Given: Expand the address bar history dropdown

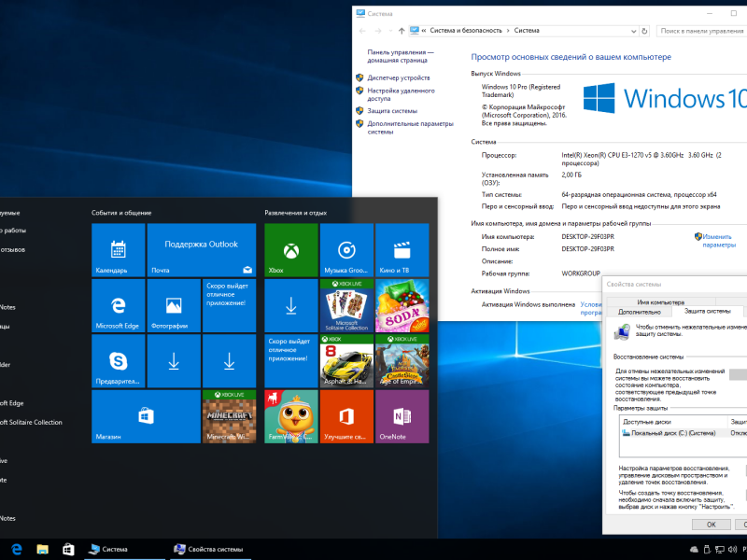Looking at the screenshot, I should [x=634, y=31].
